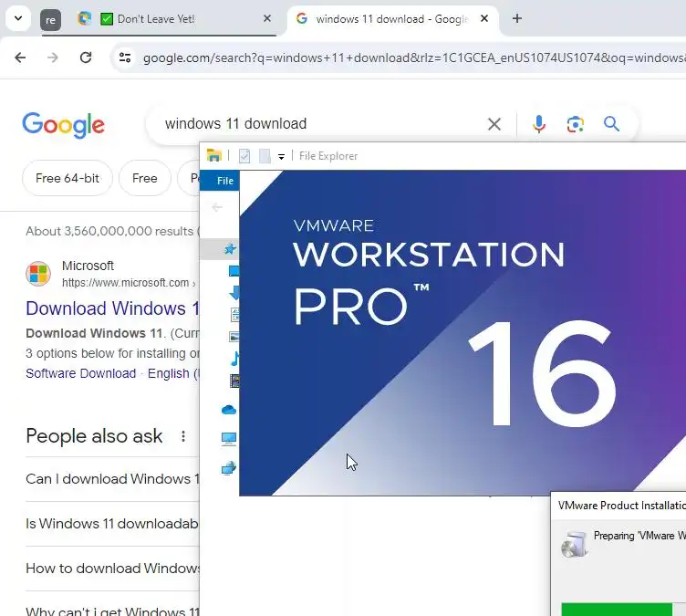Viewport: 686px width, 616px height.
Task: Click New folder quick access icon in File Explorer
Action: [x=265, y=156]
